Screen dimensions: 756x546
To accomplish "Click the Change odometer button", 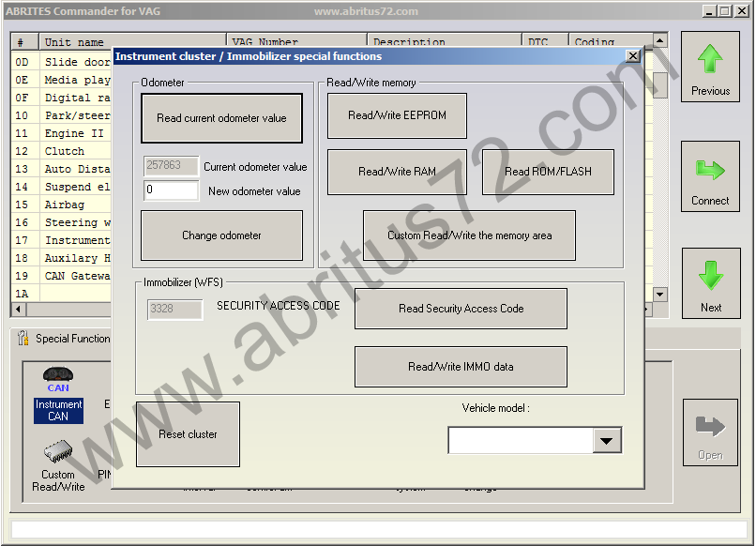I will point(221,235).
